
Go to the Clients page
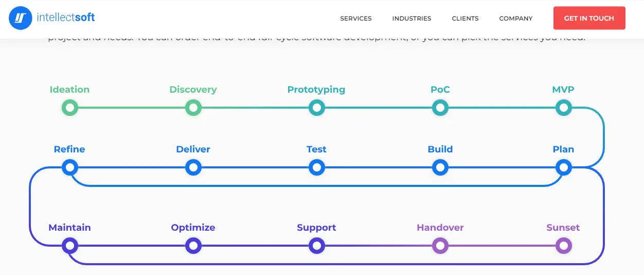(x=465, y=19)
